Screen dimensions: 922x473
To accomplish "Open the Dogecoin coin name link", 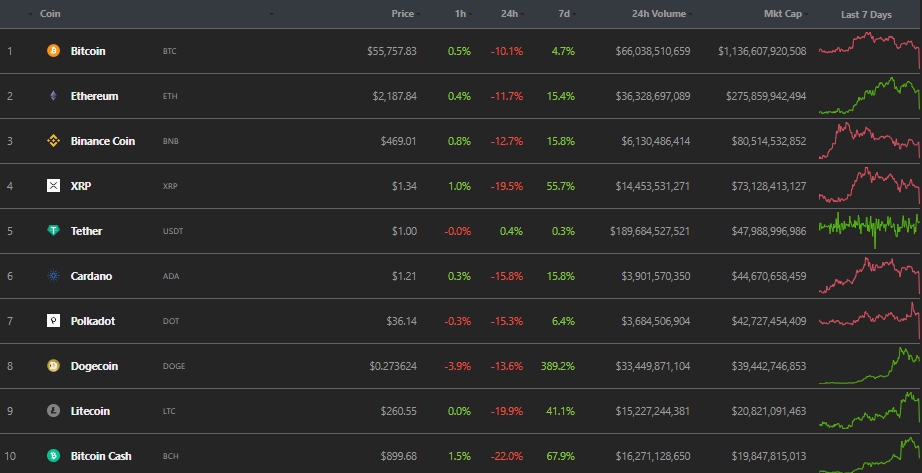I will [94, 366].
